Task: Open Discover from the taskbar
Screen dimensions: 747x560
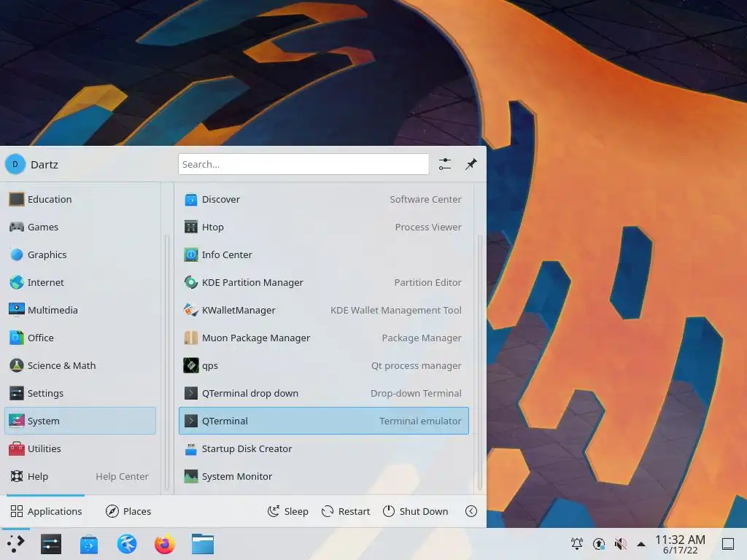Action: pos(89,544)
